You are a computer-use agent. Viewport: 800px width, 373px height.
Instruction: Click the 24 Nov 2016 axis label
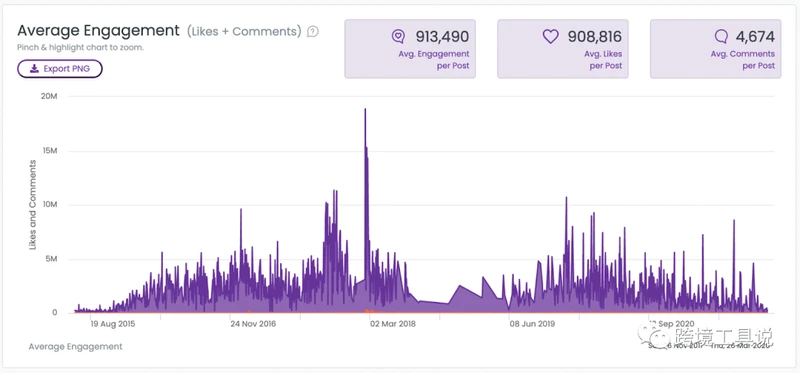click(253, 324)
